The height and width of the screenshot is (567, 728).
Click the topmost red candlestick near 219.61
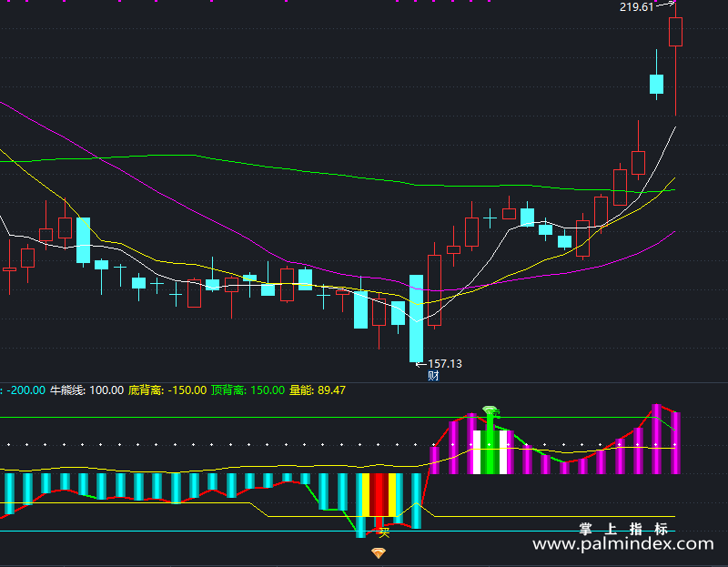tap(675, 58)
